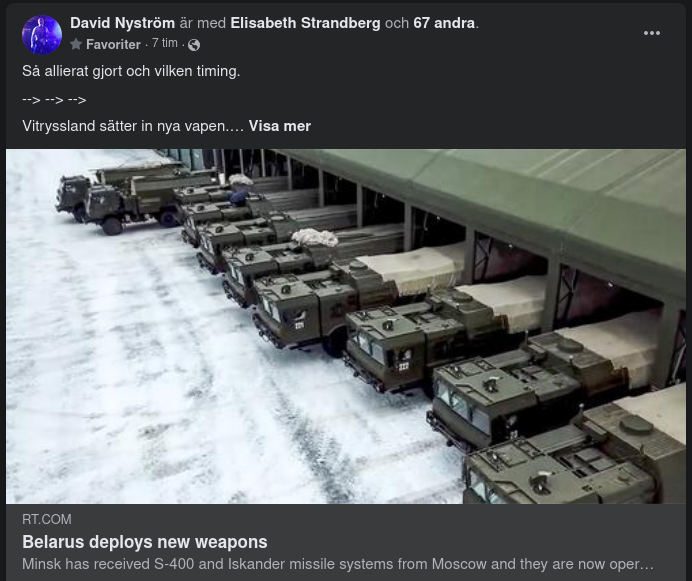Click David Nyström's profile picture
The width and height of the screenshot is (692, 581).
click(42, 34)
